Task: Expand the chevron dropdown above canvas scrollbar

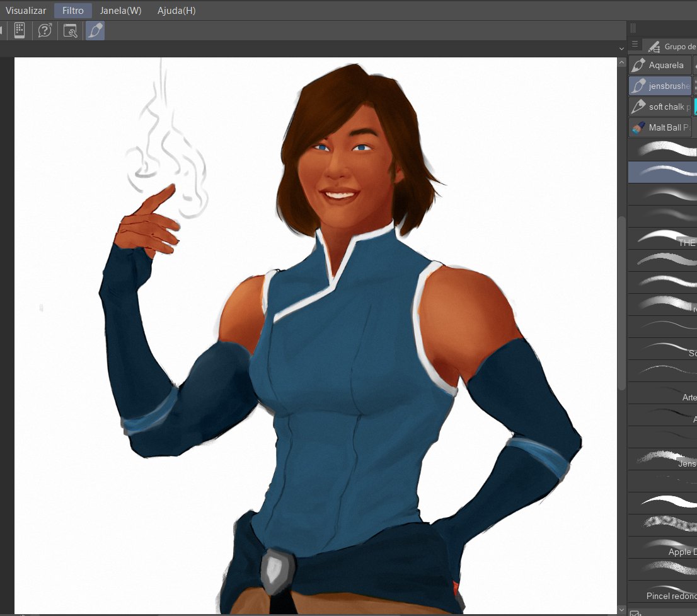Action: (621, 49)
